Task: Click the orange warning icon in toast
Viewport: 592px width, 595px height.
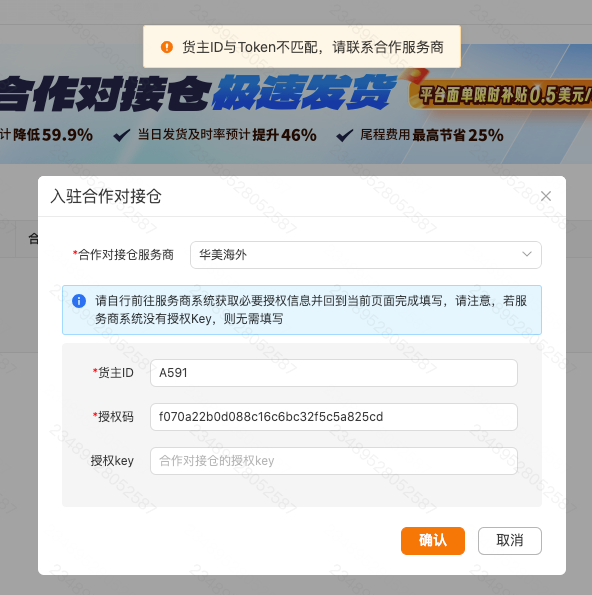Action: point(167,47)
